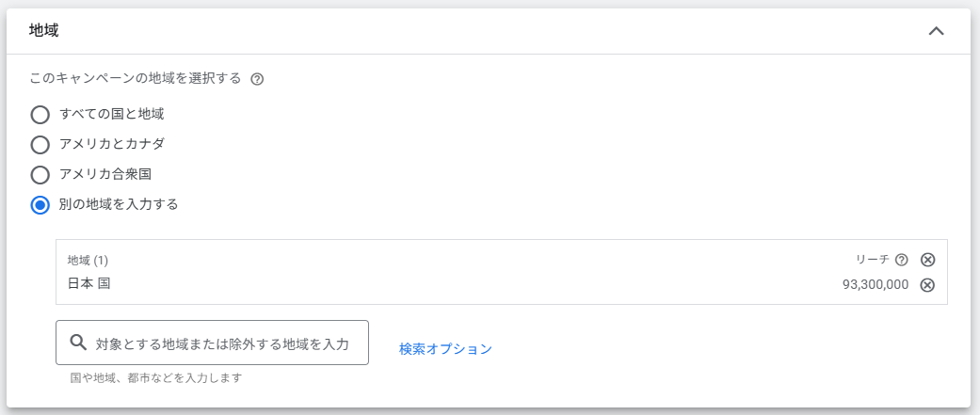Click the hint text 国や地域、都市などを入力します
The height and width of the screenshot is (415, 980).
(156, 378)
